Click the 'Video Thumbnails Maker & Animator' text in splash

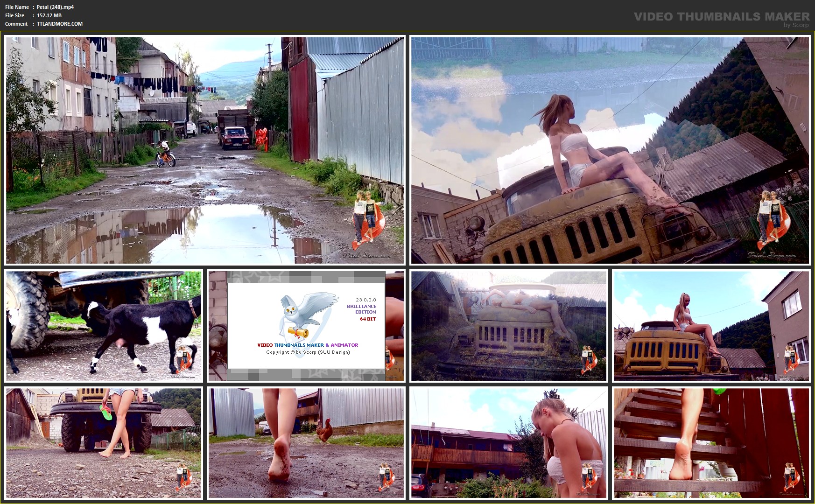click(308, 345)
